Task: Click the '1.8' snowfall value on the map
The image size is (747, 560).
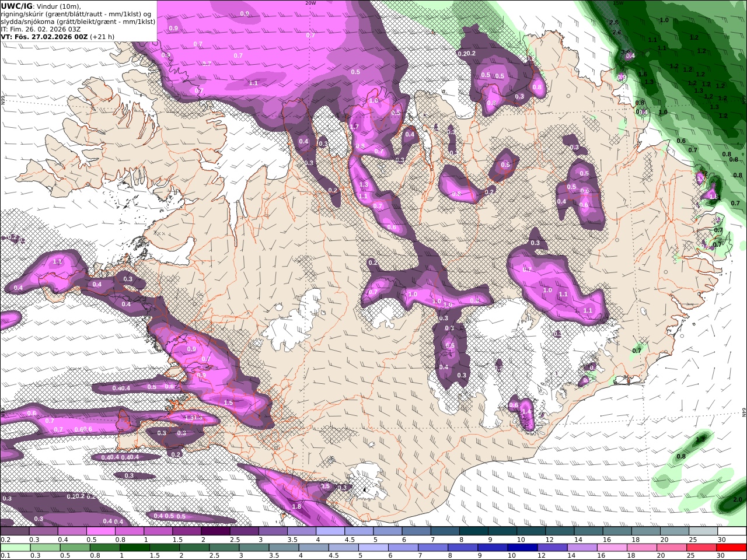Action: 296,506
